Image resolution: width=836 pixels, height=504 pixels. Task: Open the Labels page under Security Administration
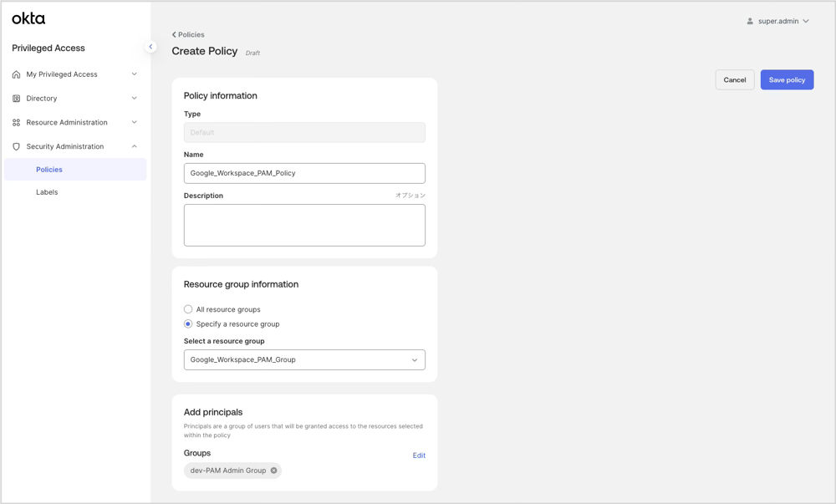(47, 191)
